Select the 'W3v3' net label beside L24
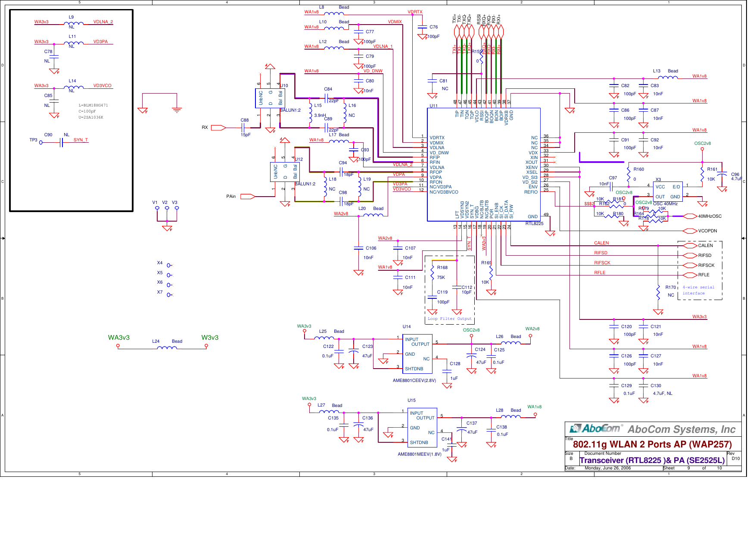The height and width of the screenshot is (535, 756). [210, 338]
